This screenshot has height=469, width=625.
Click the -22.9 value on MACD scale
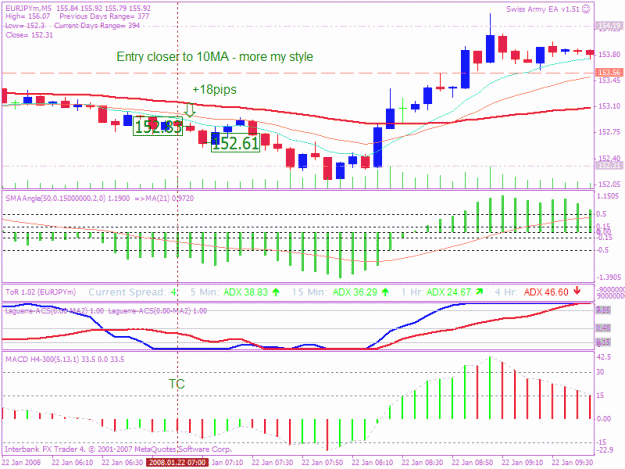coord(604,450)
